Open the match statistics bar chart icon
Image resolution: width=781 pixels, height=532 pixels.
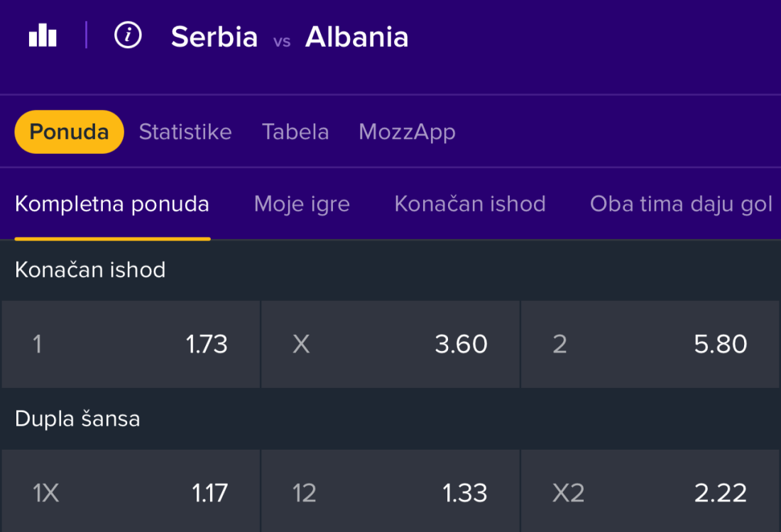[43, 35]
